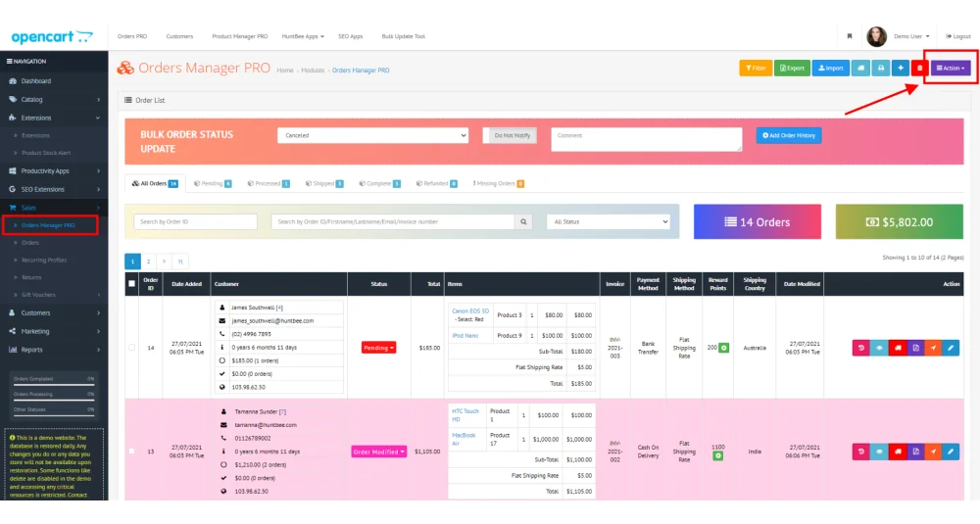The height and width of the screenshot is (524, 980).
Task: Click order history icon for order 14
Action: (860, 348)
